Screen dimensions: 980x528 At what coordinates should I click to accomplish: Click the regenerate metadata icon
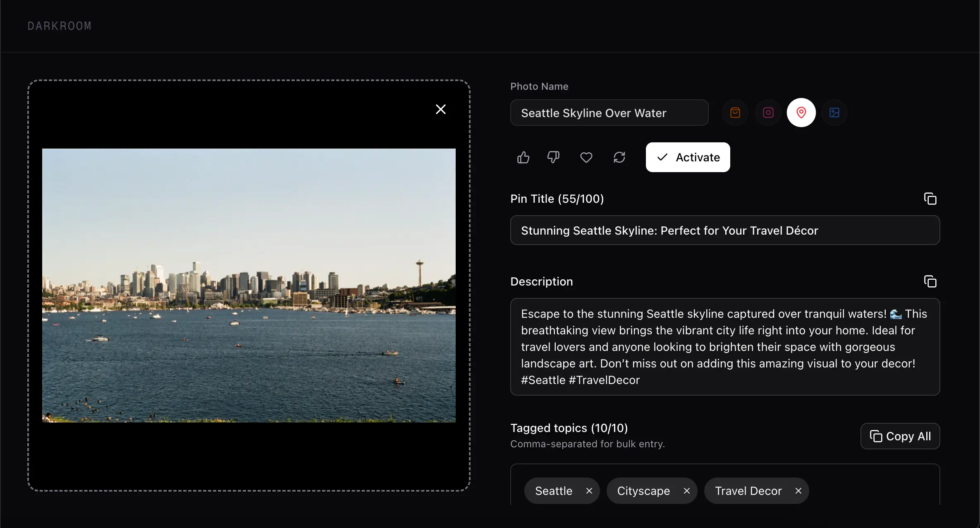[x=619, y=157]
